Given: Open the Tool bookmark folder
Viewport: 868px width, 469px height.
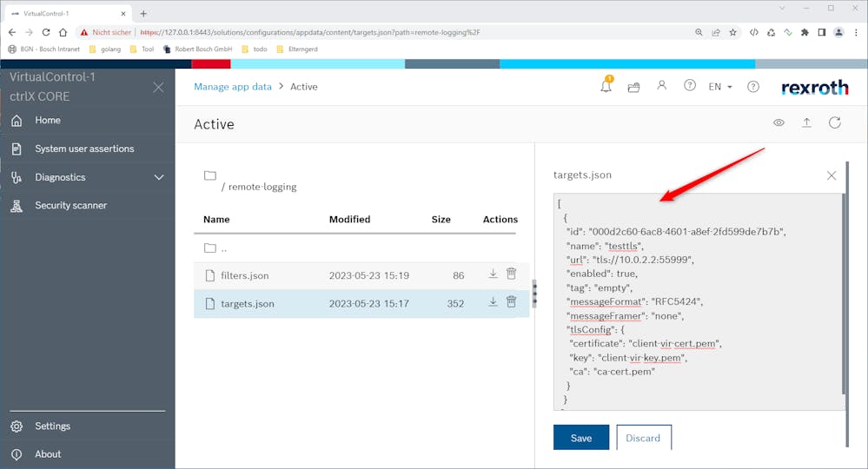Looking at the screenshot, I should pos(142,50).
